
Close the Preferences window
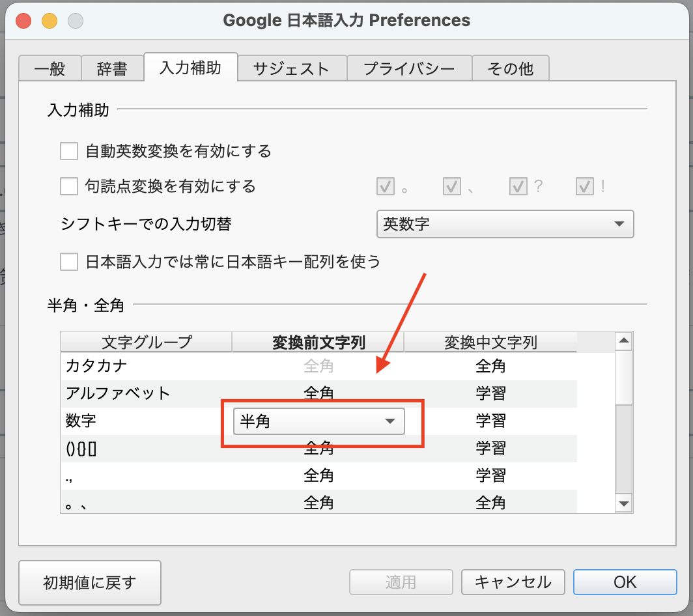(x=23, y=21)
